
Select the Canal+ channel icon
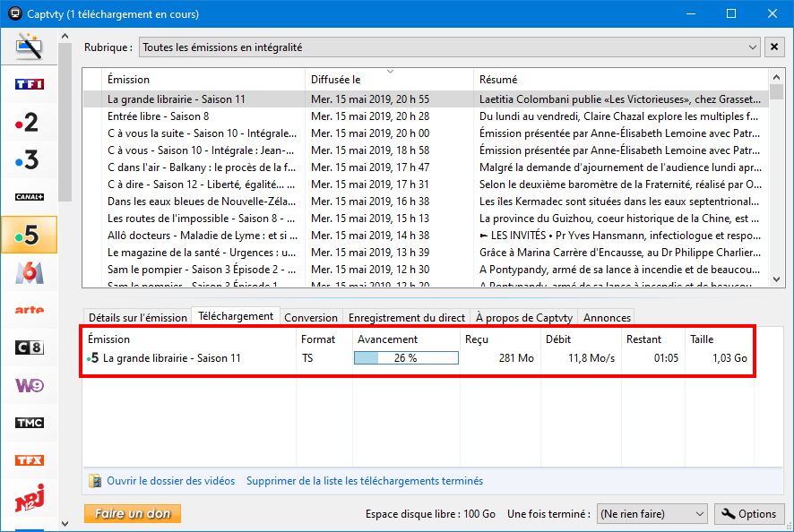tap(29, 197)
